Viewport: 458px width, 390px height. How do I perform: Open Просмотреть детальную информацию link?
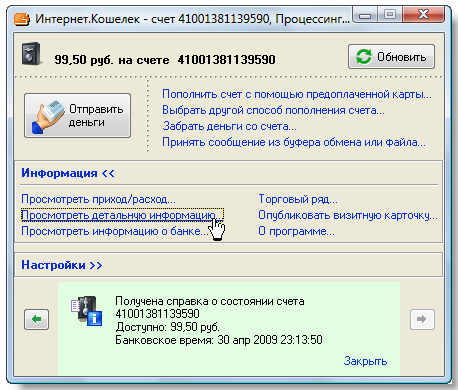coord(122,215)
